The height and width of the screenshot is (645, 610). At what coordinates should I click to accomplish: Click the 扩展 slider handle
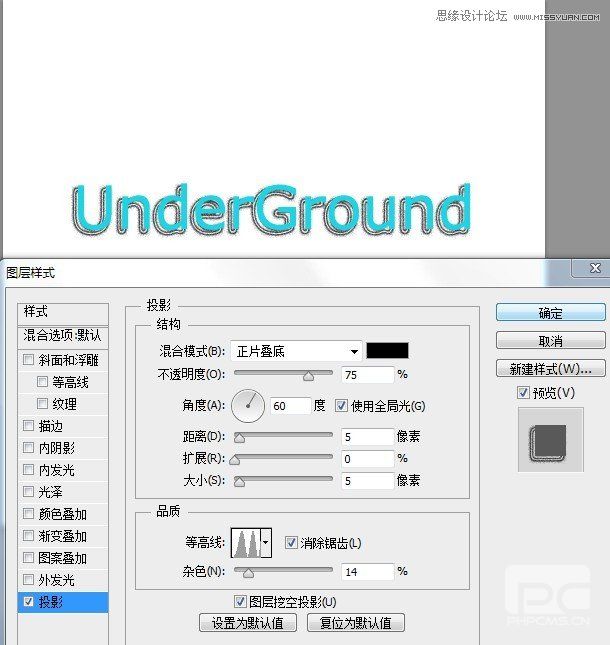tap(234, 459)
